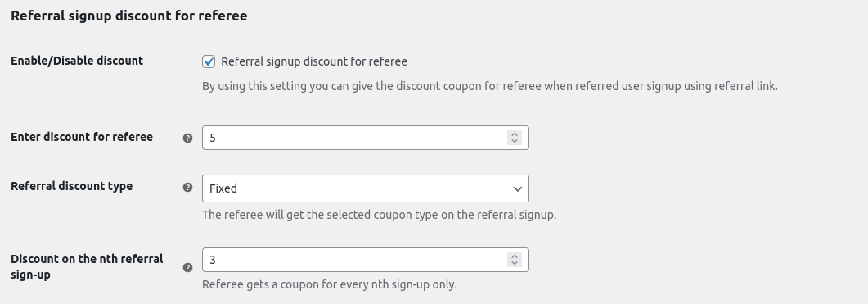Decrement nth referral sign-up value
The image size is (868, 304).
pyautogui.click(x=515, y=263)
